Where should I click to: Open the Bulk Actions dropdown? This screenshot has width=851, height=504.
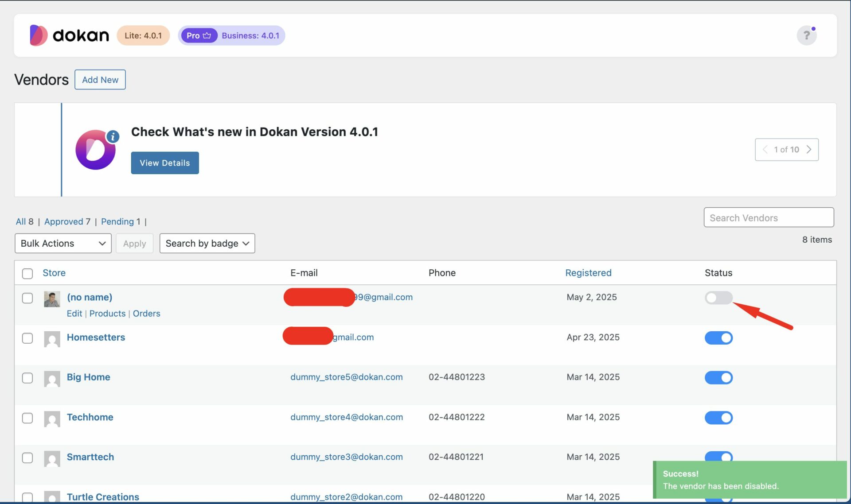tap(63, 244)
